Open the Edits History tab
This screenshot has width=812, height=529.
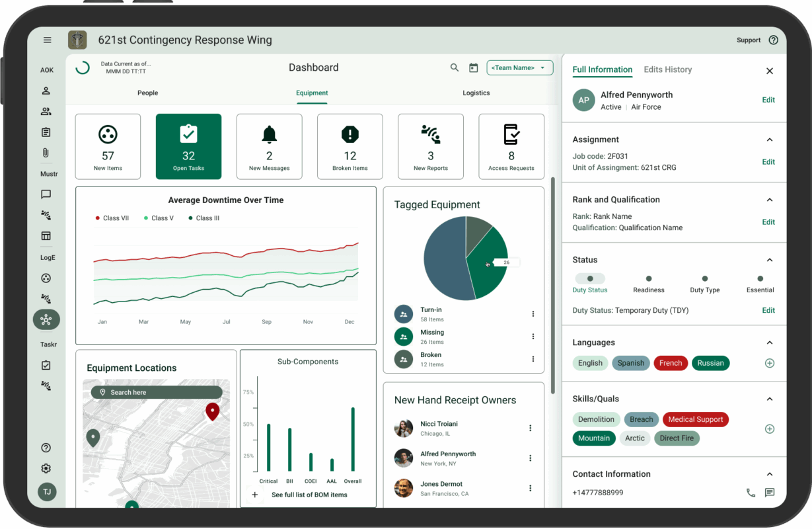click(x=667, y=69)
